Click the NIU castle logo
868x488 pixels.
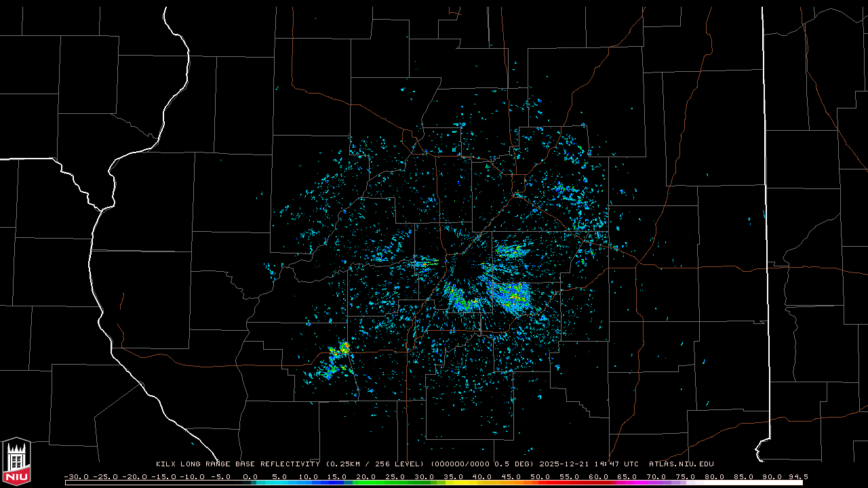[x=16, y=462]
